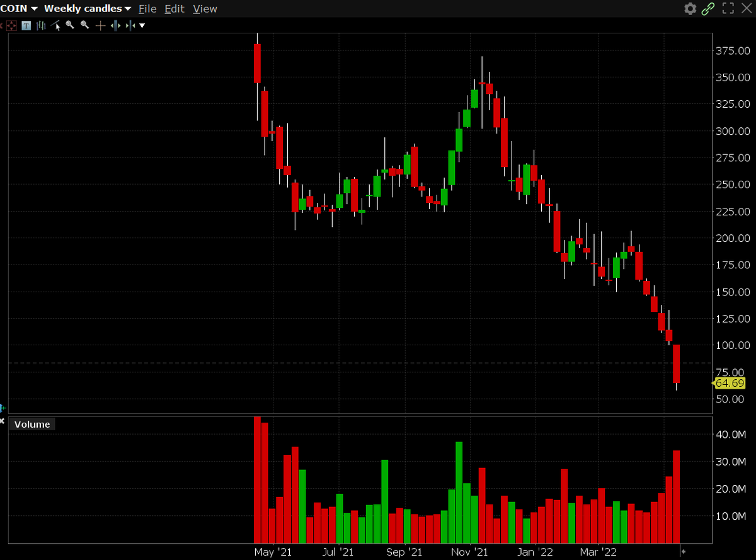Click the first tall red candle near 375
Viewport: 756px width, 560px height.
(x=257, y=63)
